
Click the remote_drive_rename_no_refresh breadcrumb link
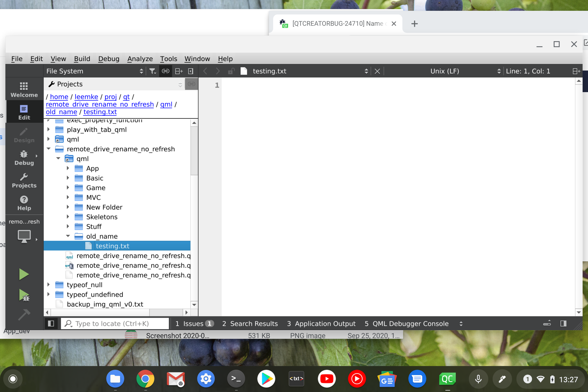tap(100, 104)
